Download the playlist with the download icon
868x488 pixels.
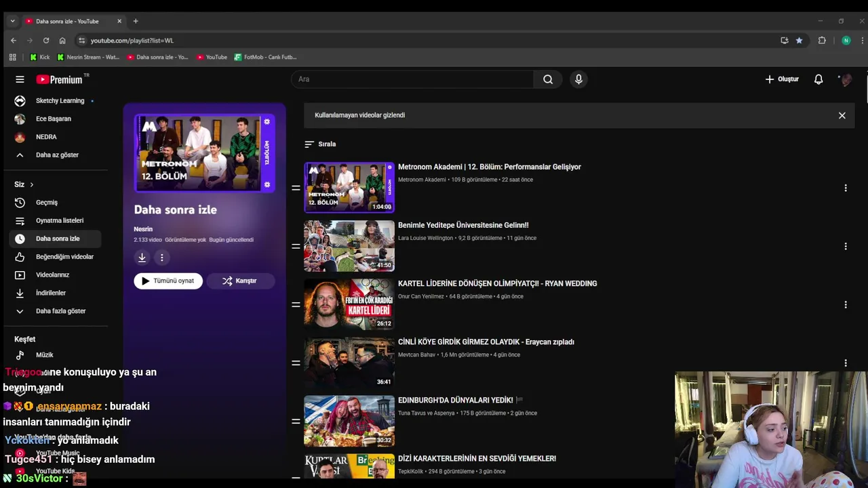tap(142, 258)
